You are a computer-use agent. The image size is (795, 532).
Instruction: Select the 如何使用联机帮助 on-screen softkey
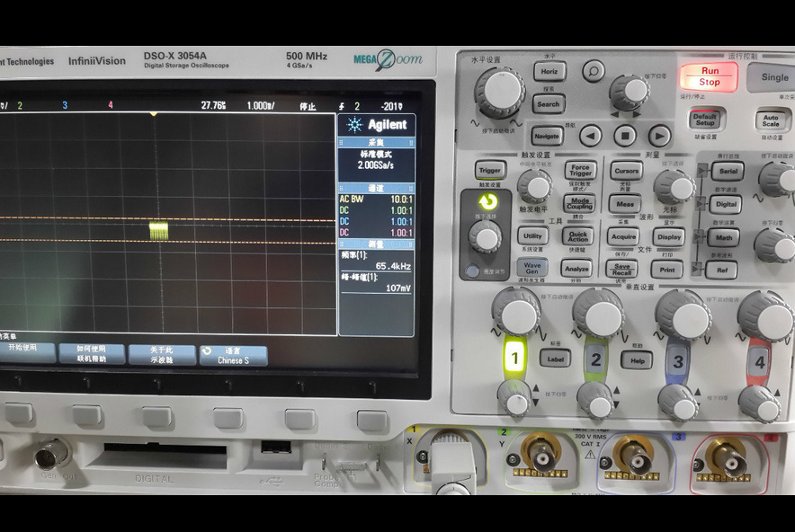tap(92, 354)
